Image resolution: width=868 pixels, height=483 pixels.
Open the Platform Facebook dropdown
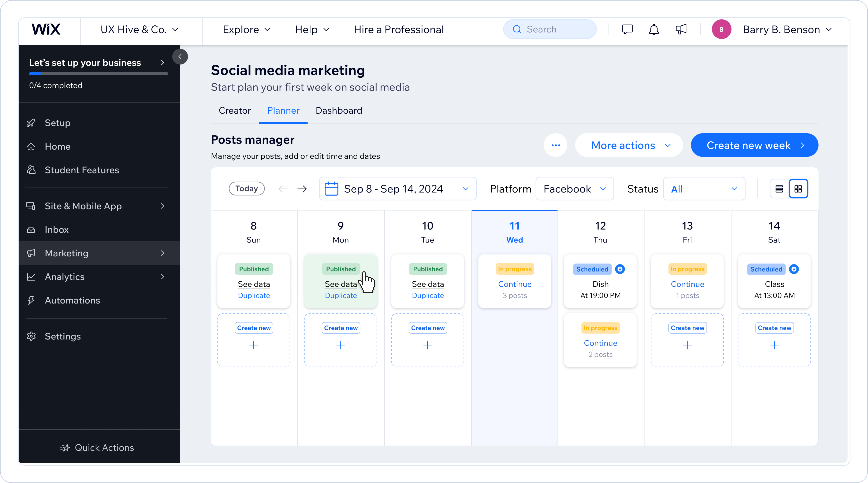(x=574, y=189)
